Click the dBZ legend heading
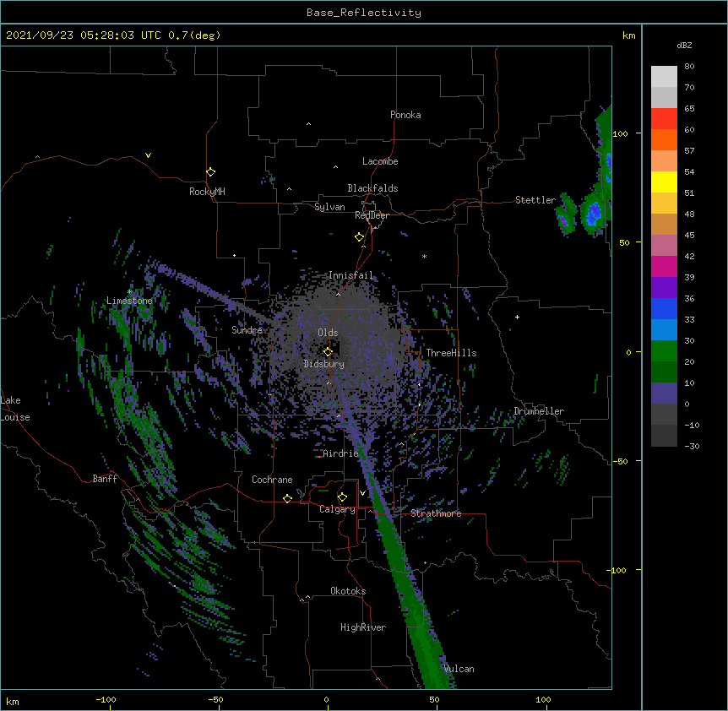This screenshot has width=728, height=711. [684, 45]
